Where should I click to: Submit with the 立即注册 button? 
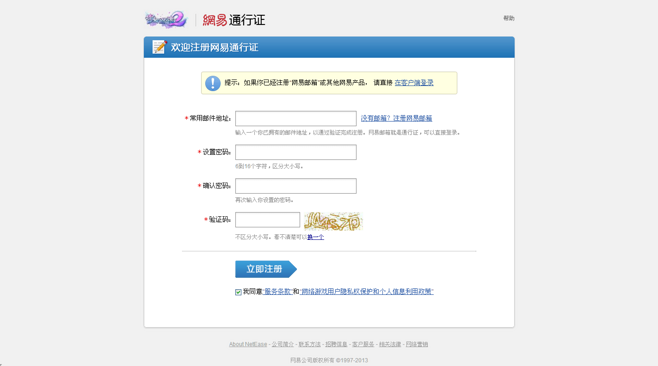pyautogui.click(x=266, y=269)
